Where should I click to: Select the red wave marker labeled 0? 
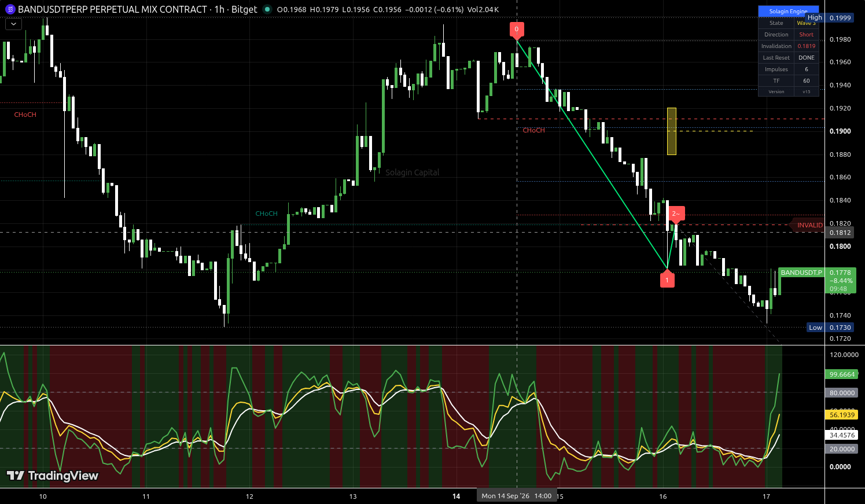point(517,30)
